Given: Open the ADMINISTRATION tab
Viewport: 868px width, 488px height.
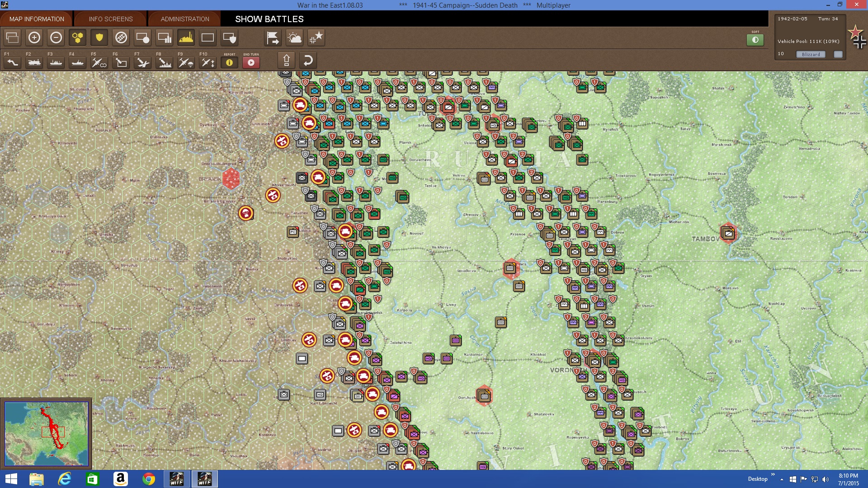Looking at the screenshot, I should click(x=184, y=19).
